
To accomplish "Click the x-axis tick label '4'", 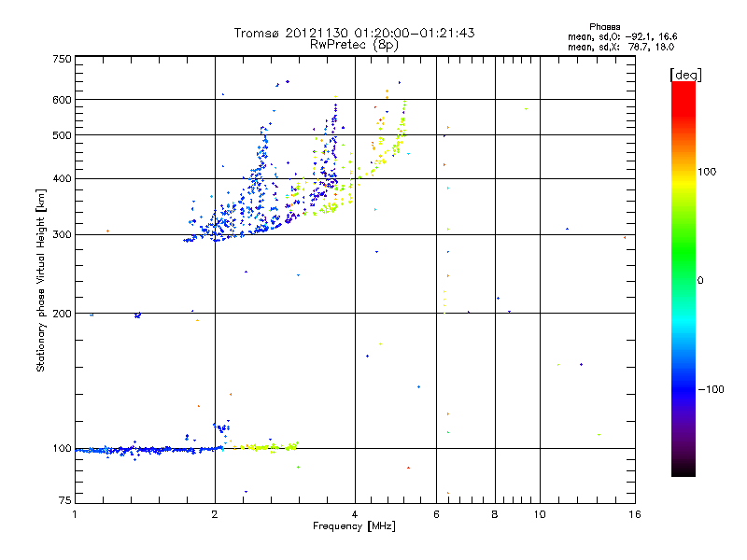I will 355,514.
